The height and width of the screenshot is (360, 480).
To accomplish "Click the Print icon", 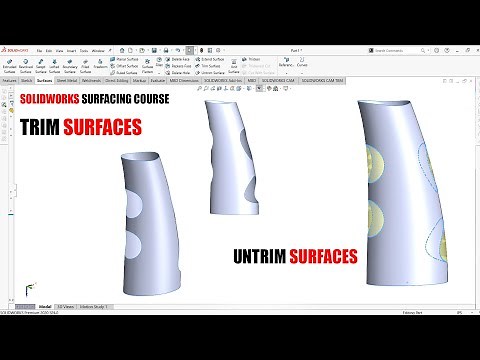I will coord(166,50).
